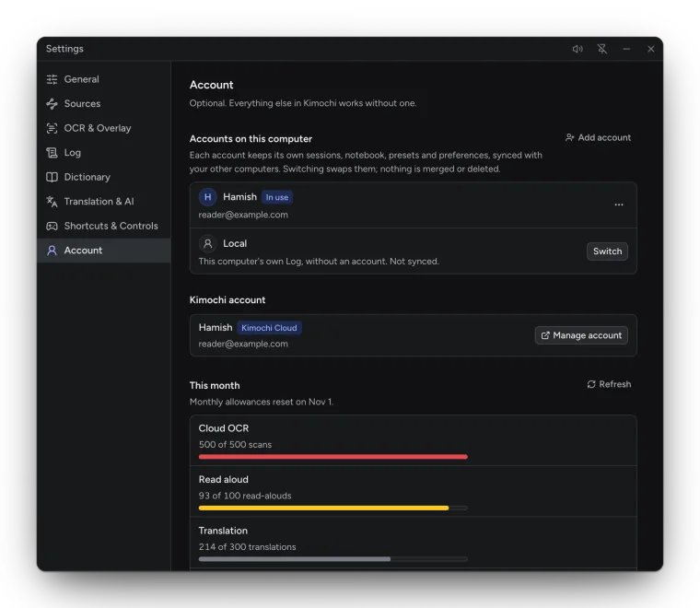Open Shortcuts & Controls settings
The height and width of the screenshot is (608, 700).
[104, 227]
